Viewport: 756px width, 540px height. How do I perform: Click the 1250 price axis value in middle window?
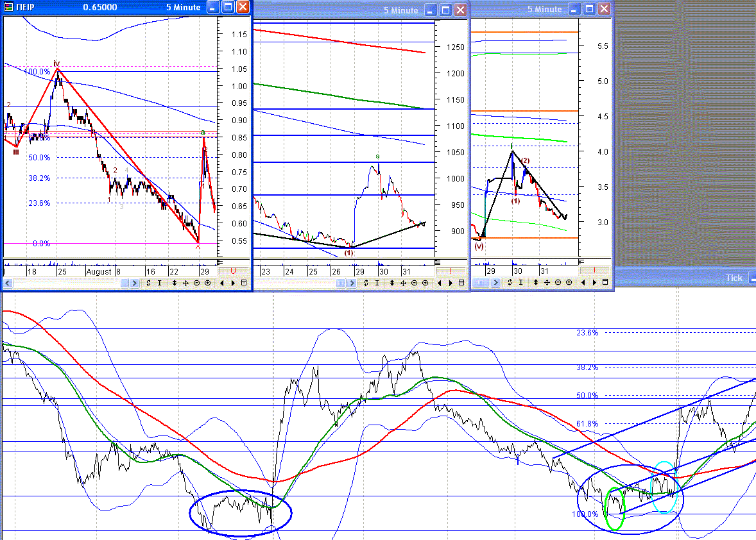(x=455, y=47)
